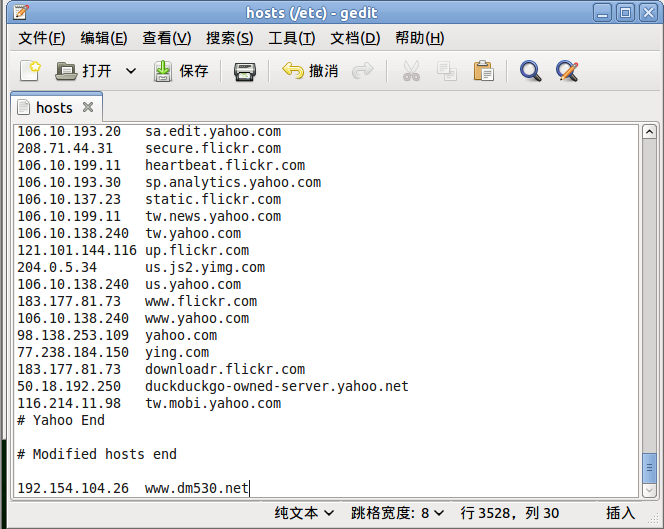Close the hosts tab

point(88,107)
